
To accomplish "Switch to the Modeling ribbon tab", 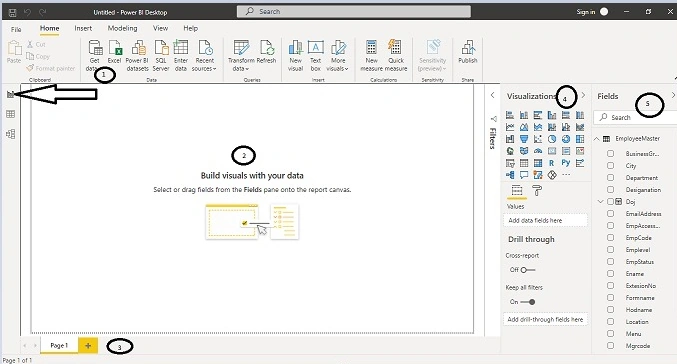I will (x=123, y=28).
